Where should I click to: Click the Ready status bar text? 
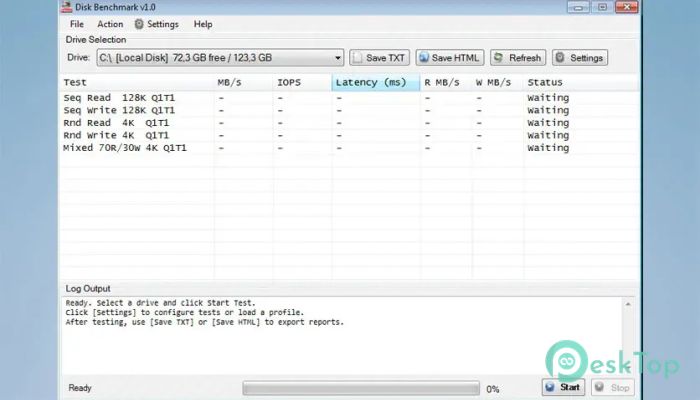80,388
